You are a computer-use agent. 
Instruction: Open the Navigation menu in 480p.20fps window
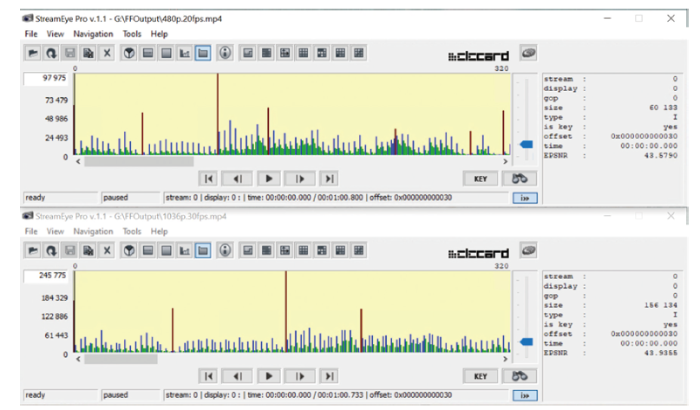[x=93, y=34]
